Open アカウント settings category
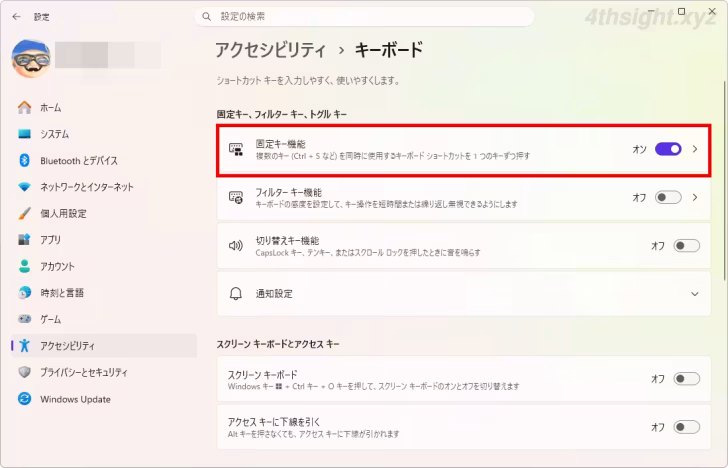Image resolution: width=728 pixels, height=468 pixels. click(x=104, y=266)
